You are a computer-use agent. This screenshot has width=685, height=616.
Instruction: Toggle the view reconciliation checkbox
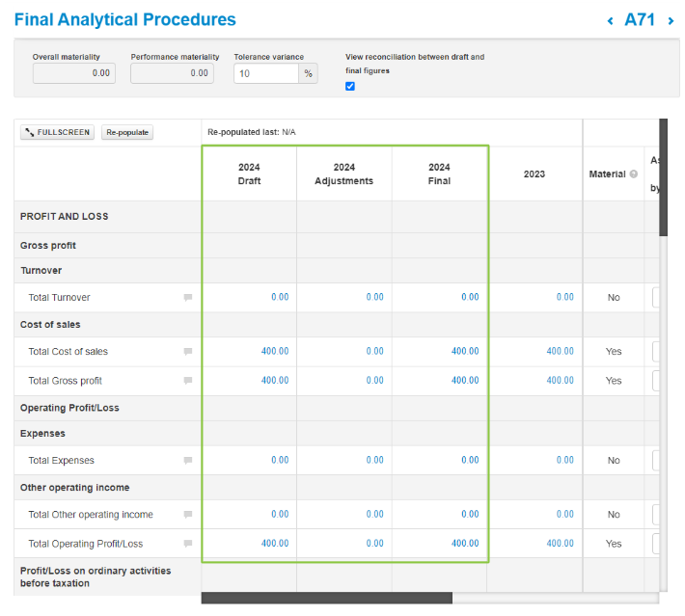click(x=350, y=86)
